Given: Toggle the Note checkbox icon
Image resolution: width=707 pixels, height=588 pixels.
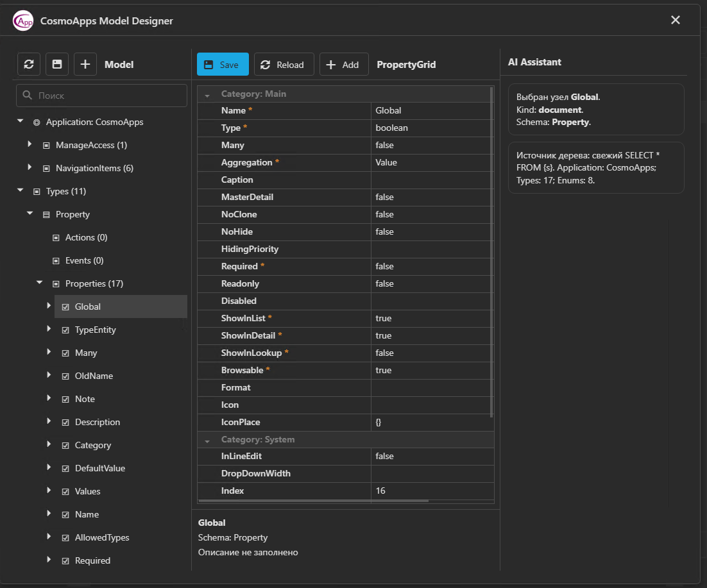Looking at the screenshot, I should [65, 399].
